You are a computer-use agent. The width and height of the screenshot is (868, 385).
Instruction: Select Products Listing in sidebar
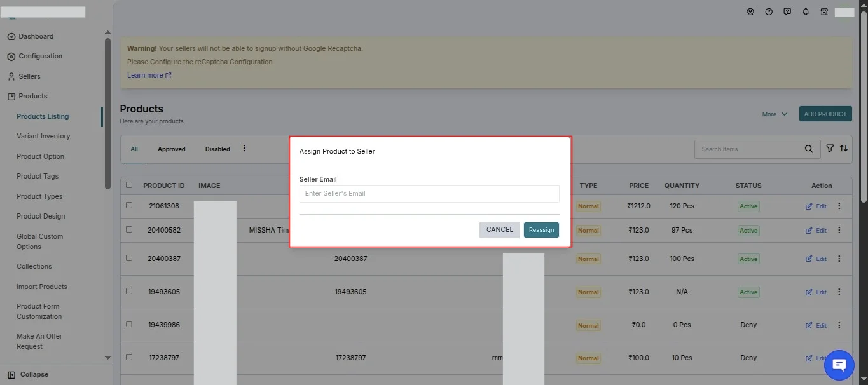43,116
